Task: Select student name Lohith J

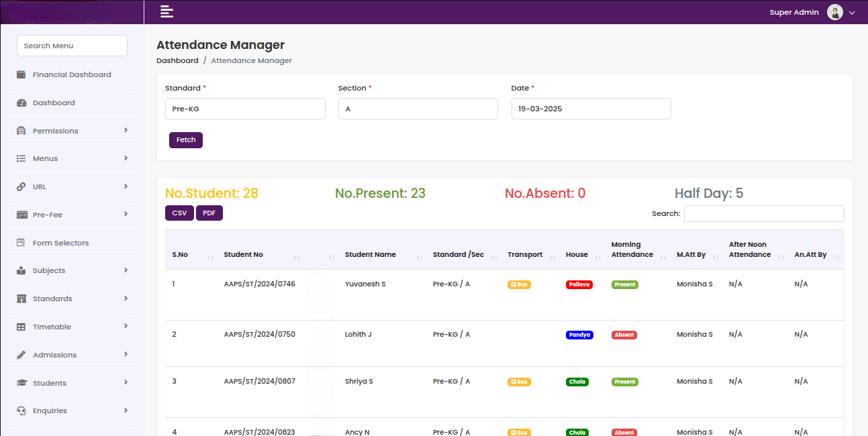Action: point(358,334)
